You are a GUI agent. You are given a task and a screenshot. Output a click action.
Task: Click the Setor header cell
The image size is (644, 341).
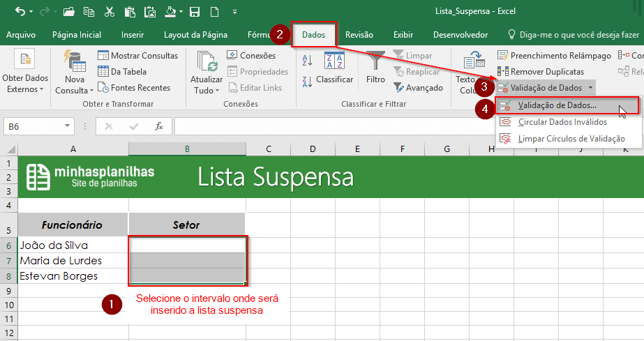point(187,225)
